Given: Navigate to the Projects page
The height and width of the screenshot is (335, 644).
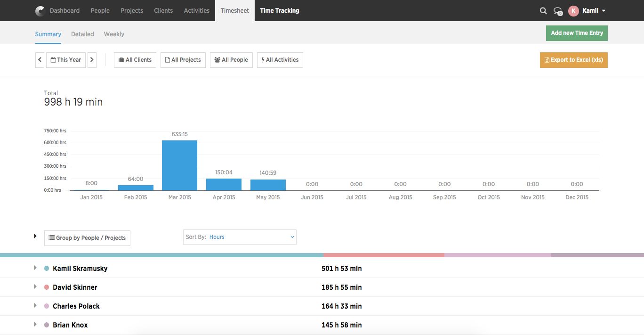Looking at the screenshot, I should [x=131, y=10].
